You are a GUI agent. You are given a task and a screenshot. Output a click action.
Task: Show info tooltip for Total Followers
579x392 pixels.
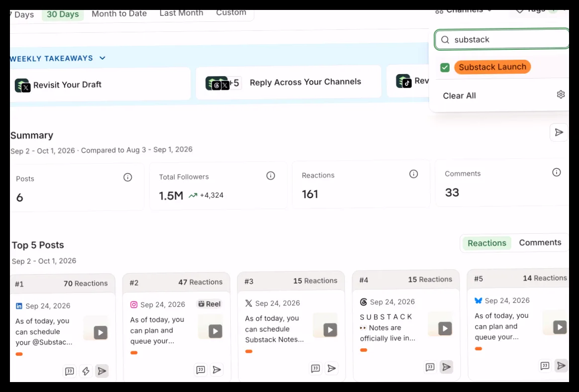tap(271, 176)
